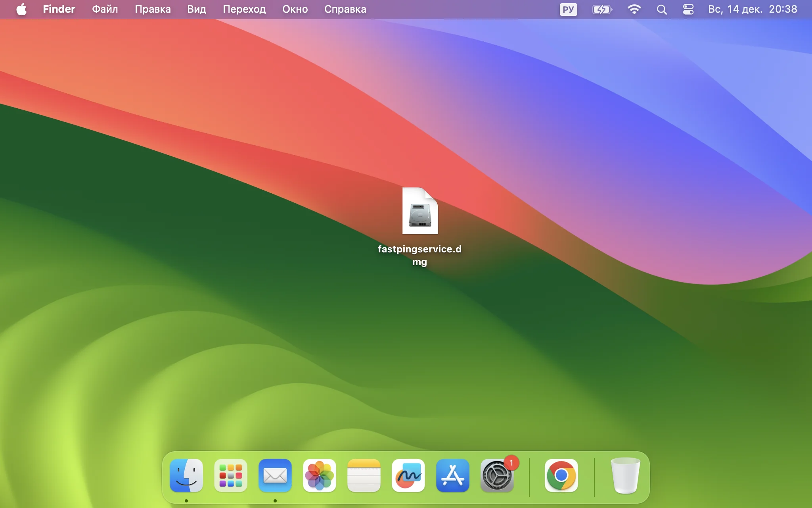Open Control Center toggles icon
This screenshot has height=508, width=812.
pos(688,9)
